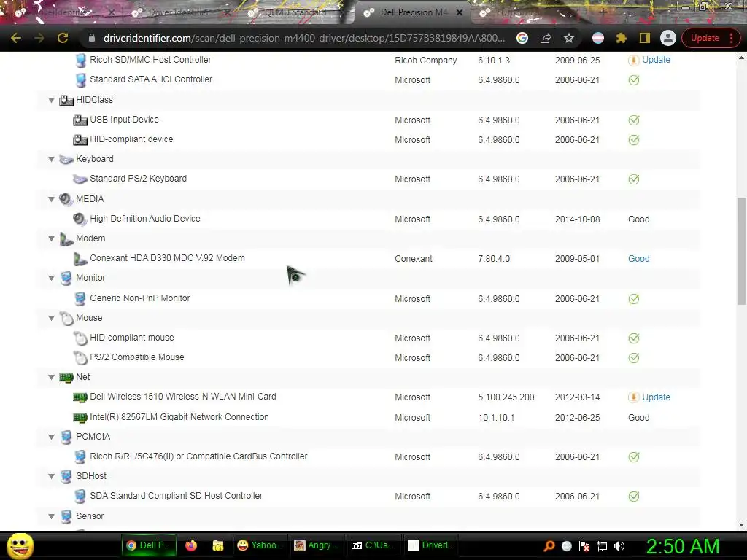The height and width of the screenshot is (560, 747).
Task: Collapse the MEDIA category
Action: pyautogui.click(x=51, y=199)
